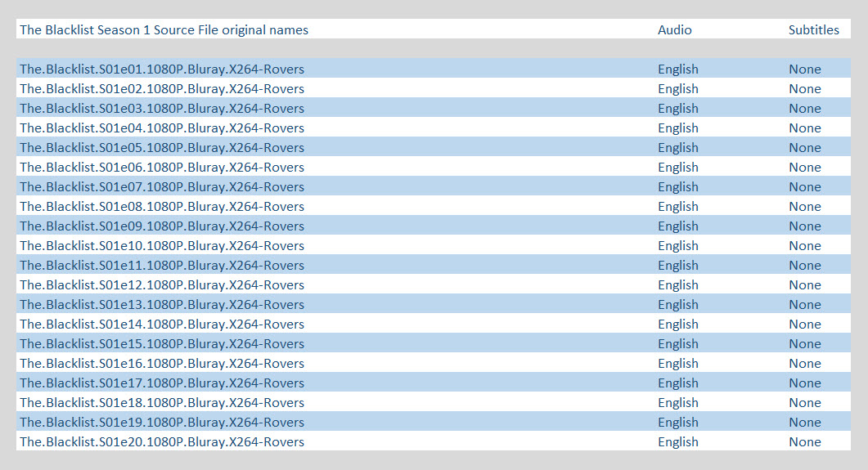Click the English audio cell for S01e15
The height and width of the screenshot is (470, 868).
pyautogui.click(x=678, y=344)
